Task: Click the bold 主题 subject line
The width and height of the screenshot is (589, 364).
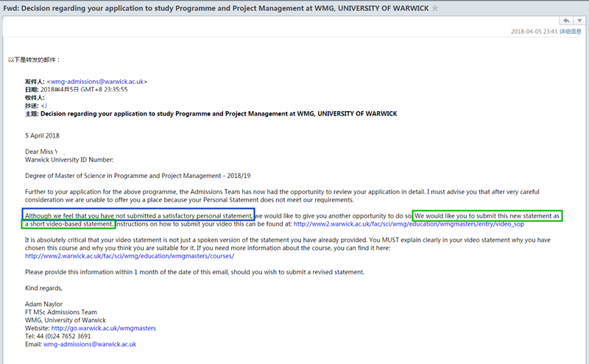Action: 211,114
